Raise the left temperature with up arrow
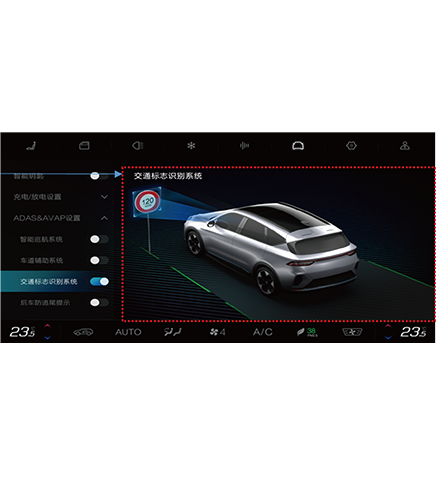The image size is (436, 480). click(48, 326)
